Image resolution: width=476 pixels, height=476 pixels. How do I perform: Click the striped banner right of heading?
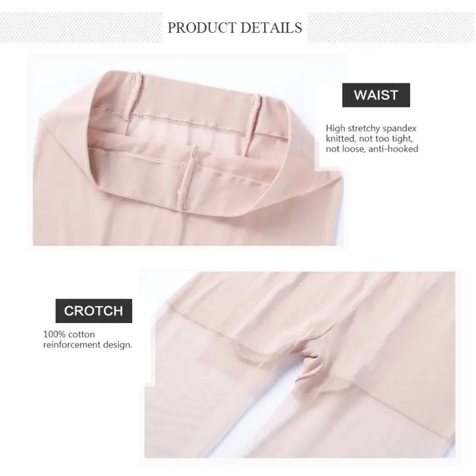[392, 27]
